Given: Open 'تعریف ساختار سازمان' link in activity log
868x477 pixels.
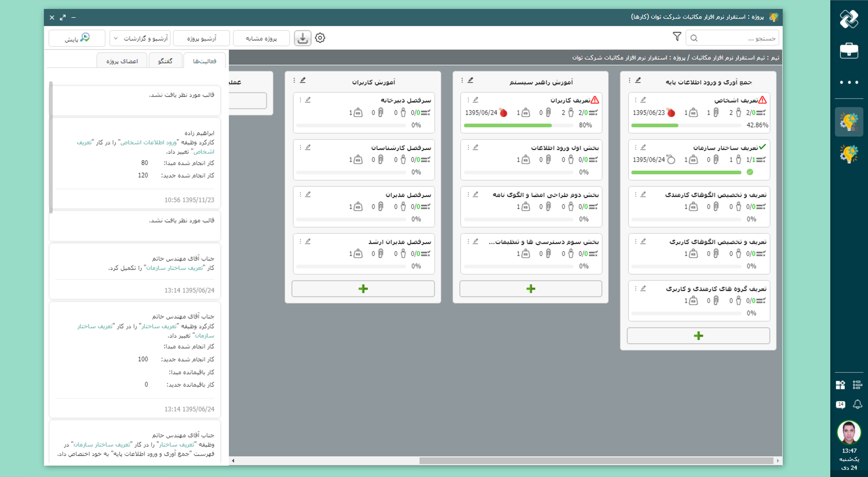Looking at the screenshot, I should coord(175,268).
